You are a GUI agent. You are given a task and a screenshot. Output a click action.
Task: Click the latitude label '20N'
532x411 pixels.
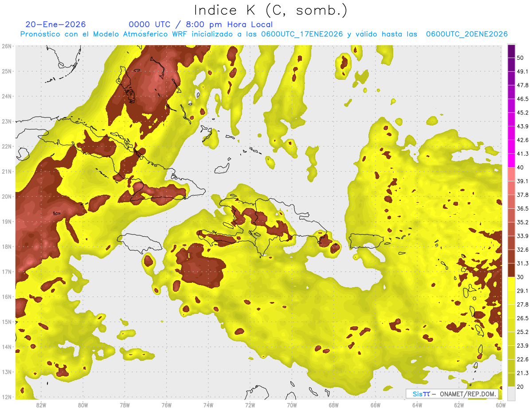click(x=7, y=196)
